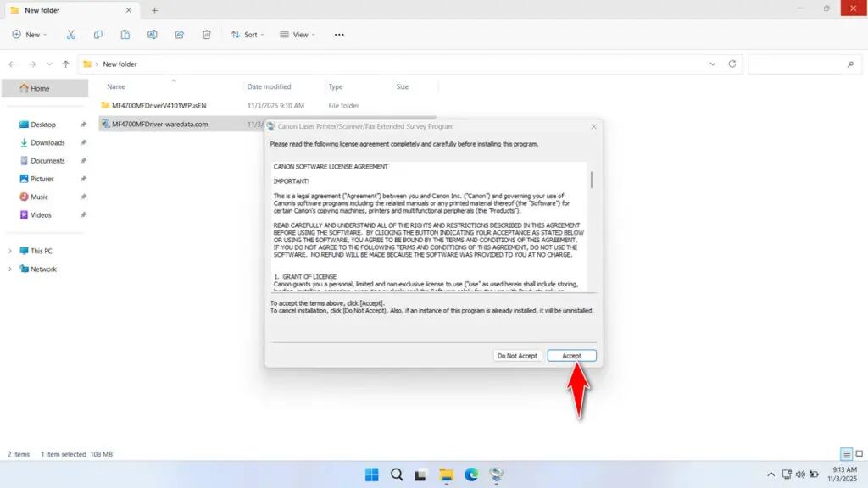Open the Windows Start button on taskbar
Screen dimensions: 868x488
(371, 474)
